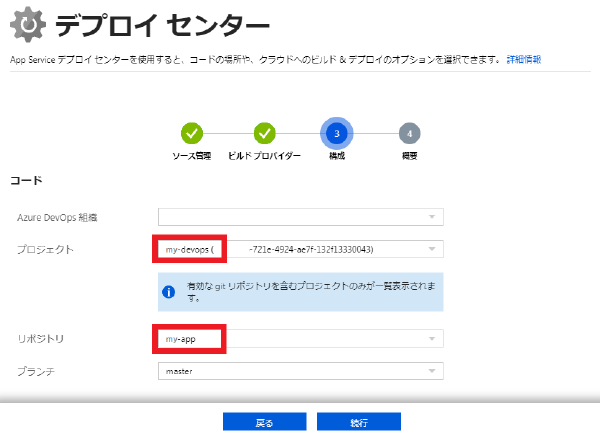Select the step 3 circle in the wizard

click(336, 132)
